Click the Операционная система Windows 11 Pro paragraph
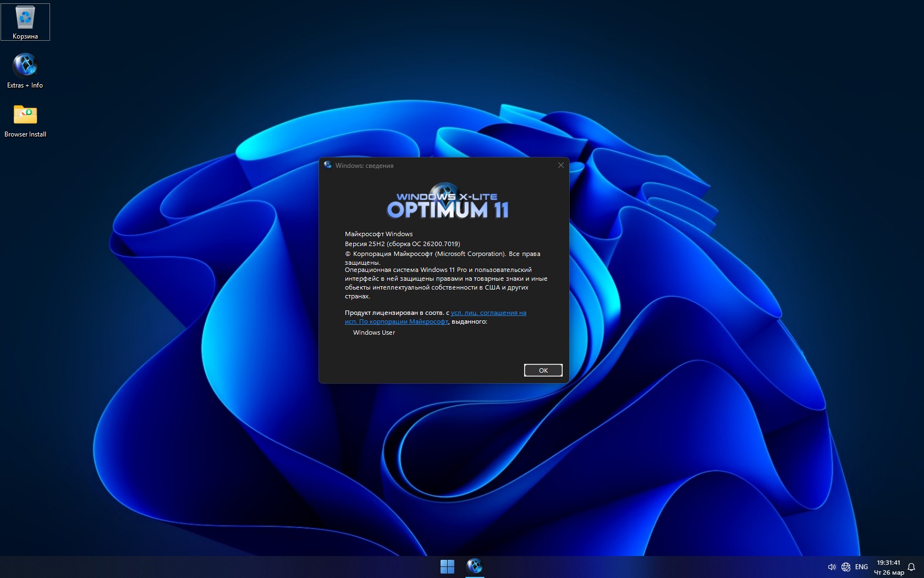The width and height of the screenshot is (924, 578). 446,282
